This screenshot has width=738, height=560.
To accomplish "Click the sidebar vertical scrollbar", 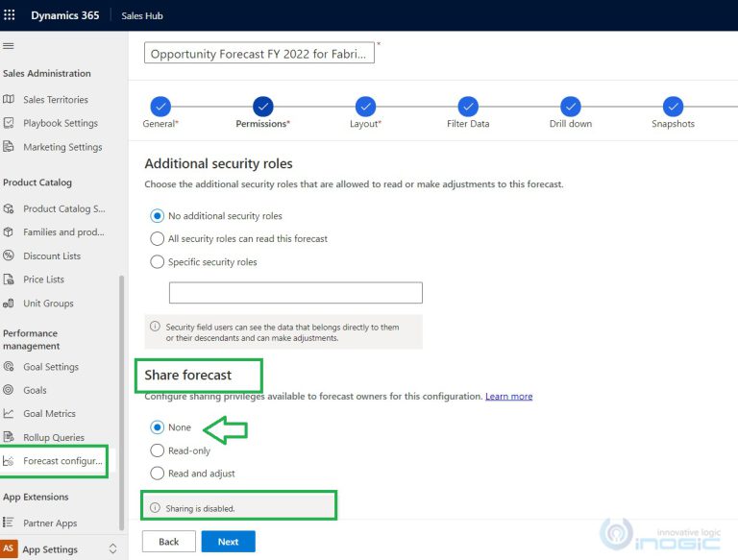I will click(122, 402).
